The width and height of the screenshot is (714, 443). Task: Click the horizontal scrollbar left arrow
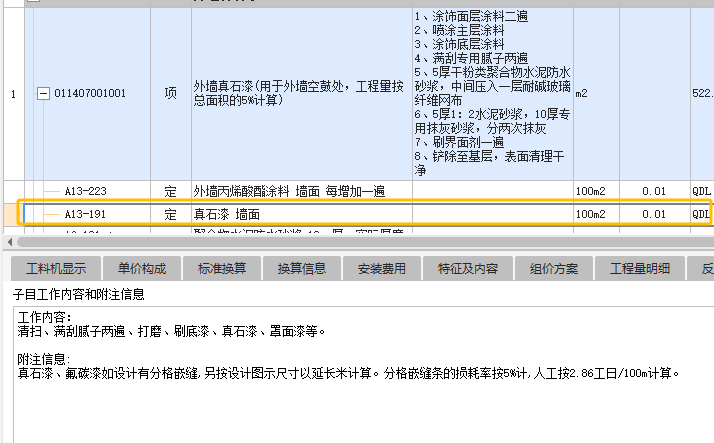10,242
